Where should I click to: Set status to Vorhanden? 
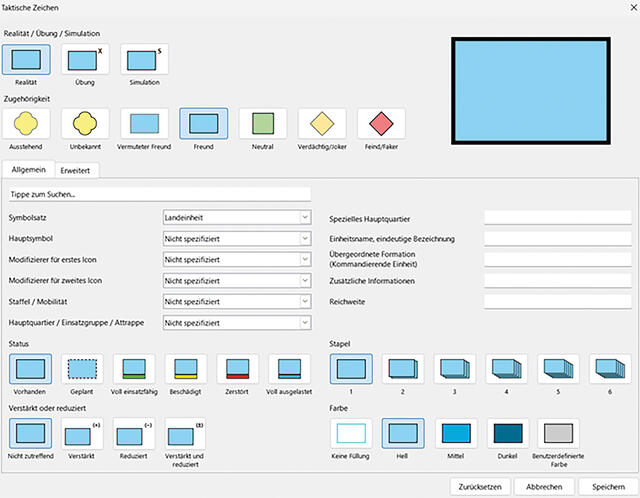pos(31,369)
